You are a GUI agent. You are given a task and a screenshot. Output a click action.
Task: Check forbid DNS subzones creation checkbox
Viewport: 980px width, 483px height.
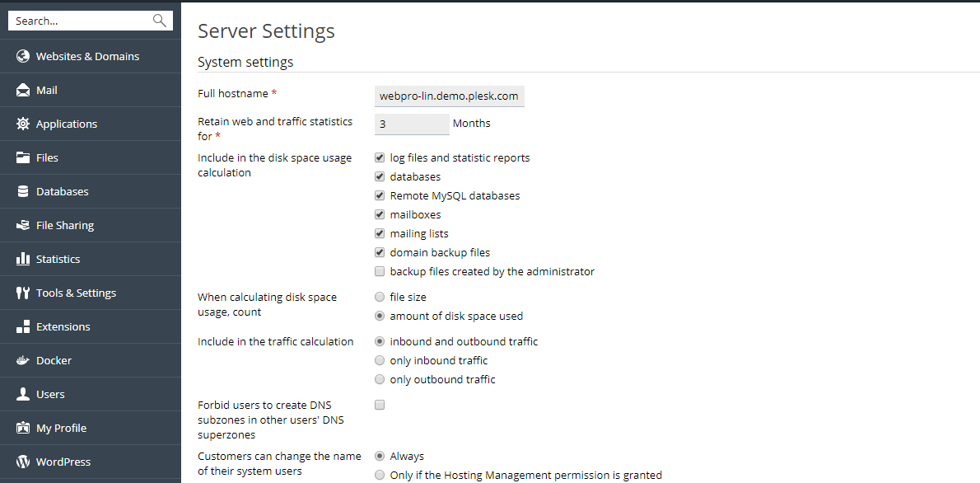pyautogui.click(x=380, y=405)
